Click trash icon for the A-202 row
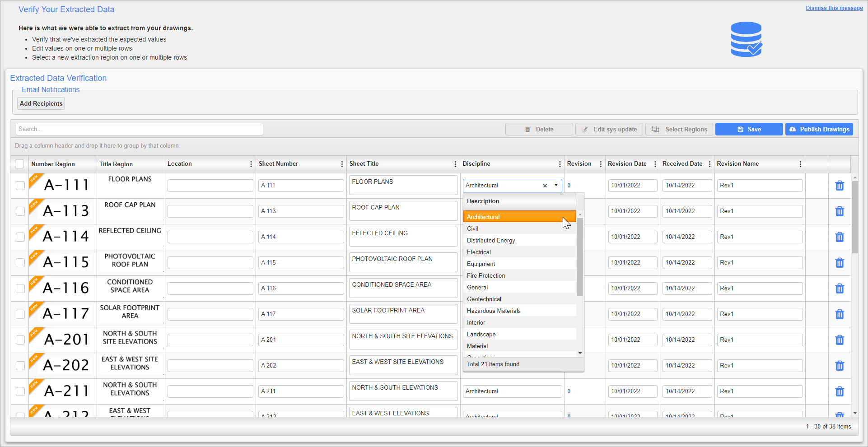This screenshot has width=868, height=447. [839, 366]
